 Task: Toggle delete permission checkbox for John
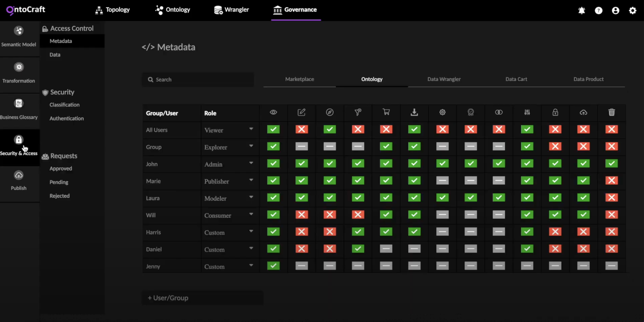tap(611, 164)
